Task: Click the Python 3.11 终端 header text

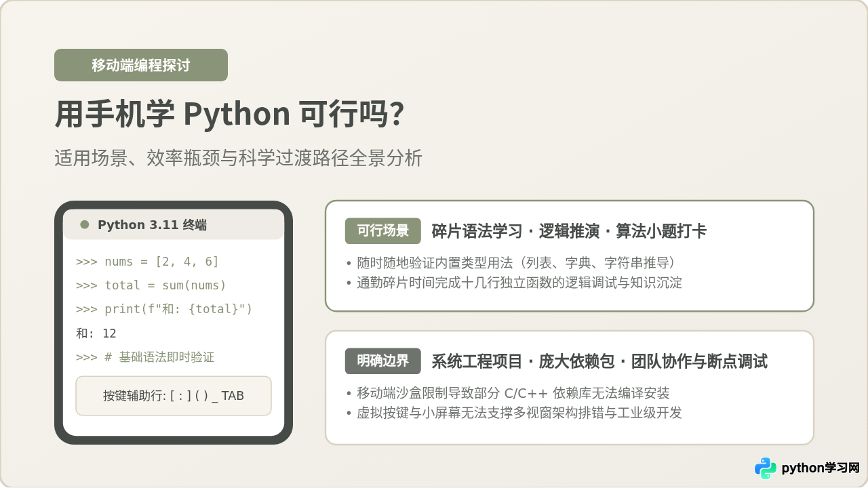Action: point(153,224)
